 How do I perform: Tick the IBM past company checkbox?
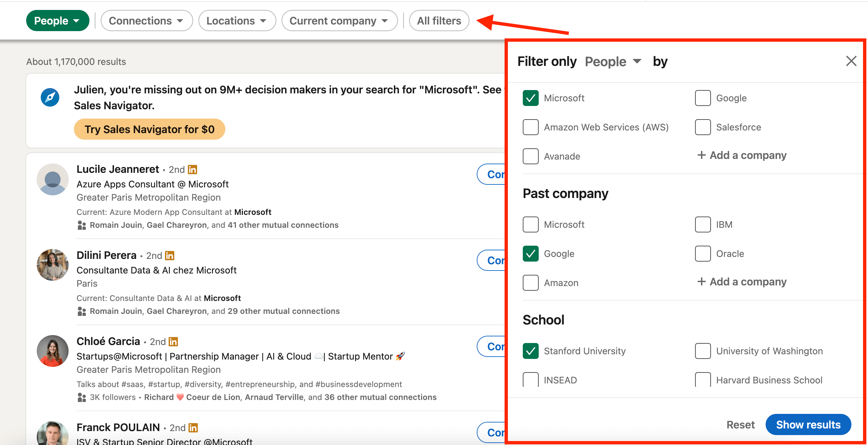tap(703, 224)
